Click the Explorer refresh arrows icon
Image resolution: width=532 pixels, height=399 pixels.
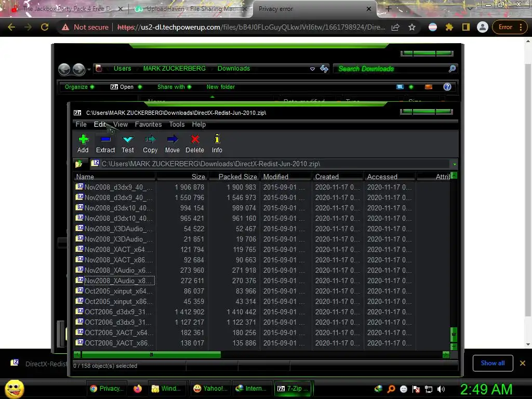click(x=324, y=69)
